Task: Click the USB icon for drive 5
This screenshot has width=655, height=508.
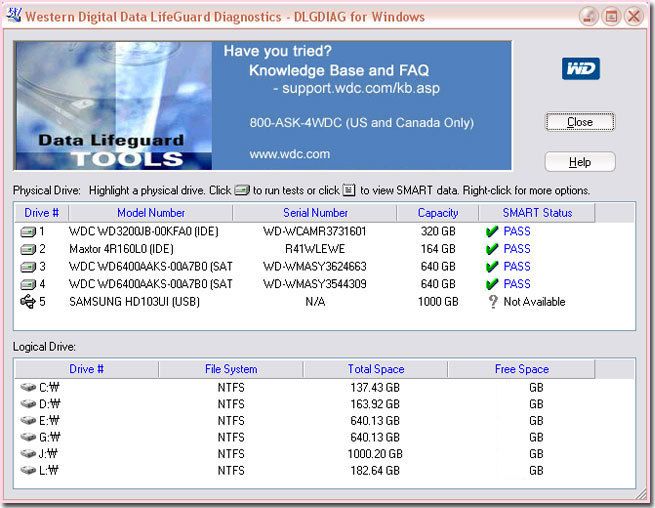Action: pyautogui.click(x=28, y=302)
